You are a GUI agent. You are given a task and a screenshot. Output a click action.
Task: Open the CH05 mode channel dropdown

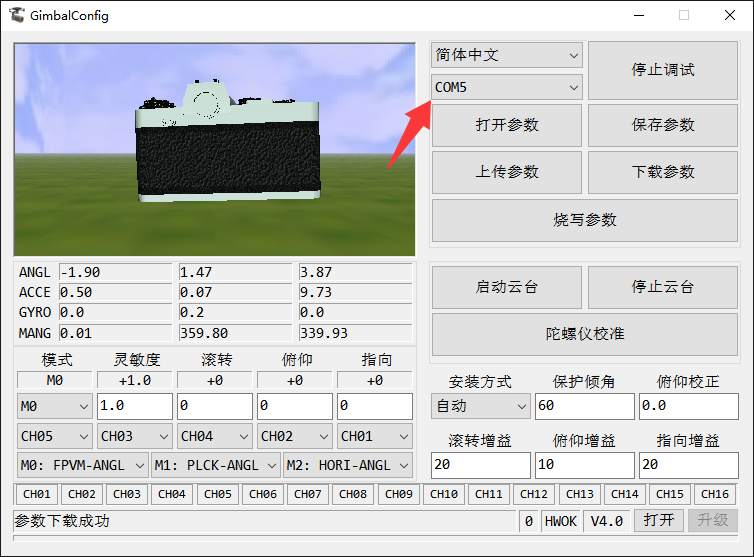click(x=54, y=436)
